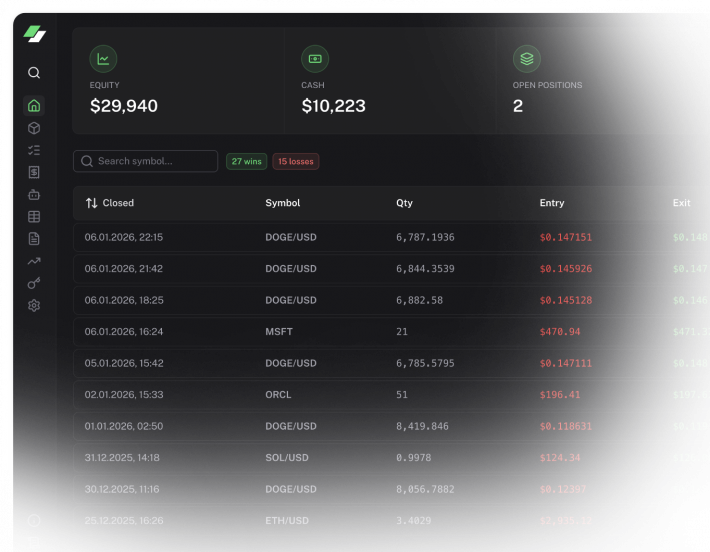Image resolution: width=710 pixels, height=552 pixels.
Task: Open settings via the gear icon
Action: pyautogui.click(x=34, y=305)
